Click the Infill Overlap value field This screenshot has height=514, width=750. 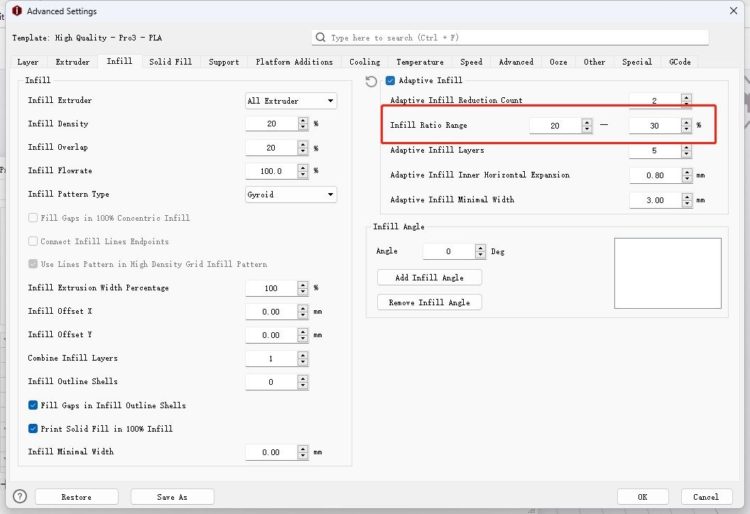[271, 148]
